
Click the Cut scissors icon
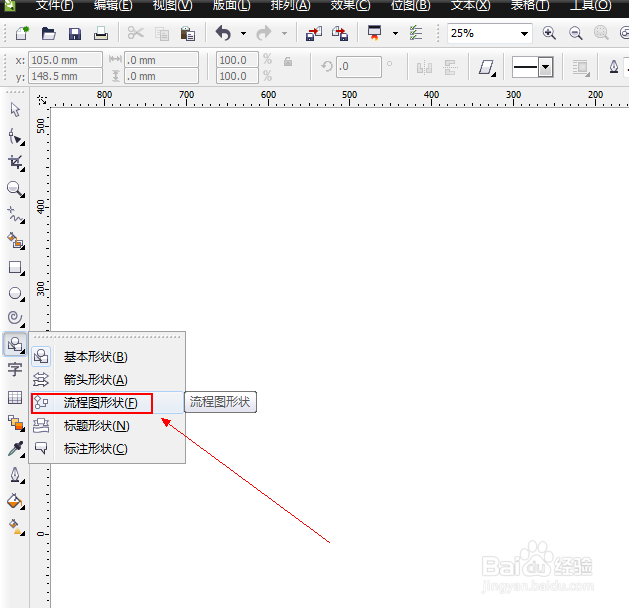(x=136, y=33)
